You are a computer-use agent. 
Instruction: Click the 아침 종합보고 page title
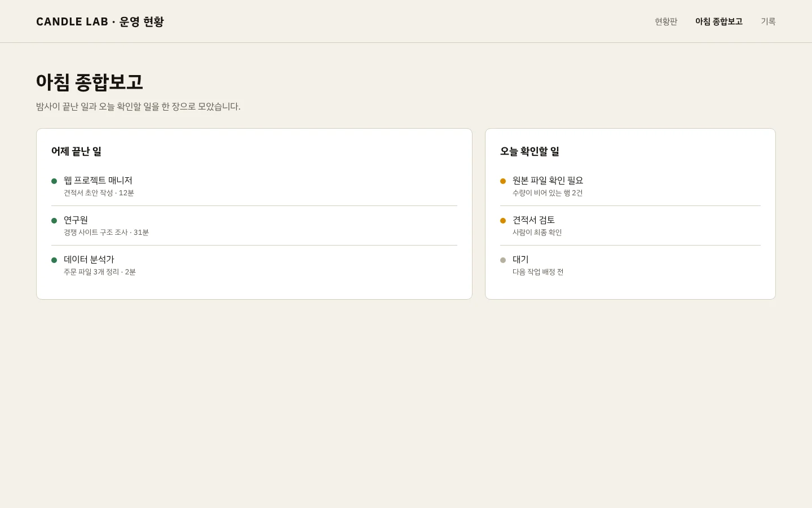(90, 82)
